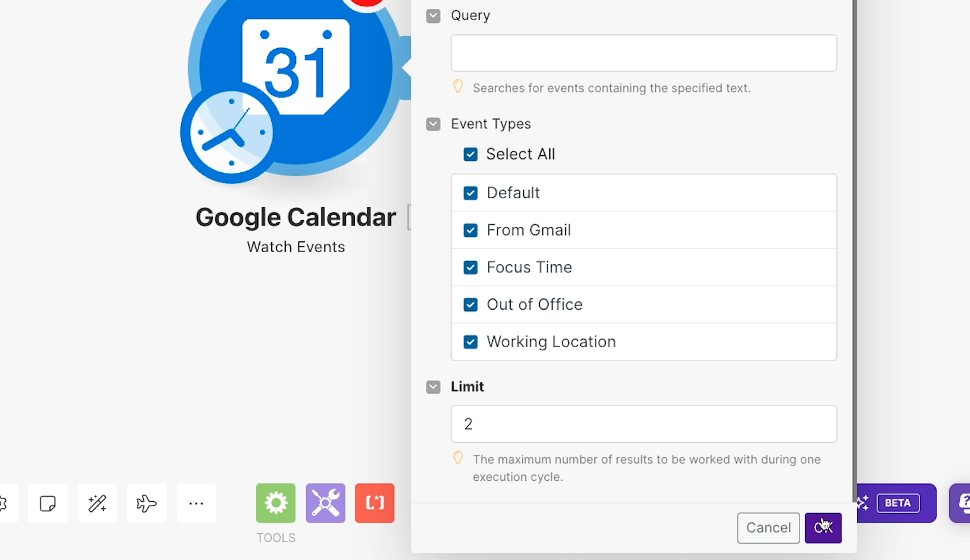
Task: Toggle the Select All checkbox
Action: point(471,154)
